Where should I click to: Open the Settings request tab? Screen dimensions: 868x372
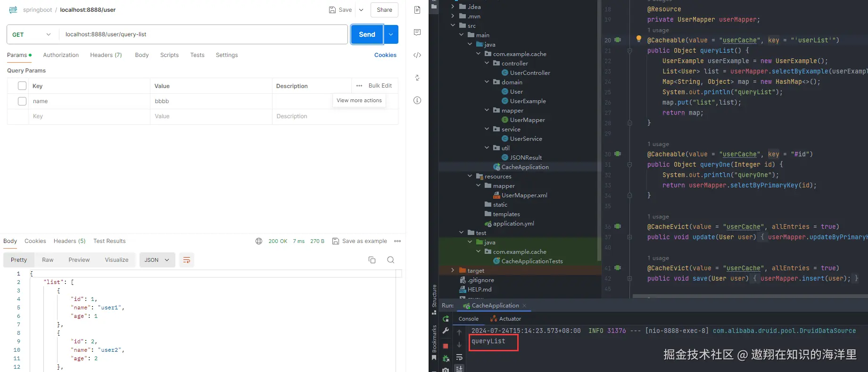pyautogui.click(x=227, y=55)
